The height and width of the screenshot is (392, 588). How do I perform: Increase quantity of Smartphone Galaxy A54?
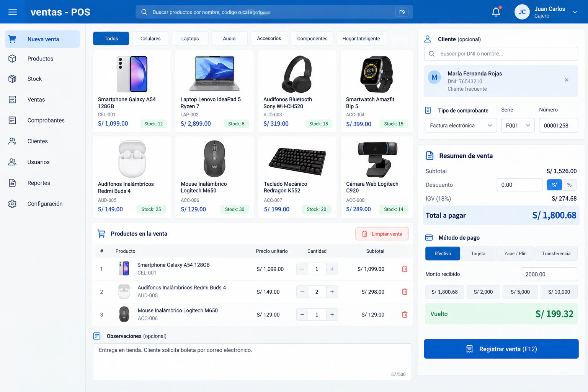pos(332,269)
